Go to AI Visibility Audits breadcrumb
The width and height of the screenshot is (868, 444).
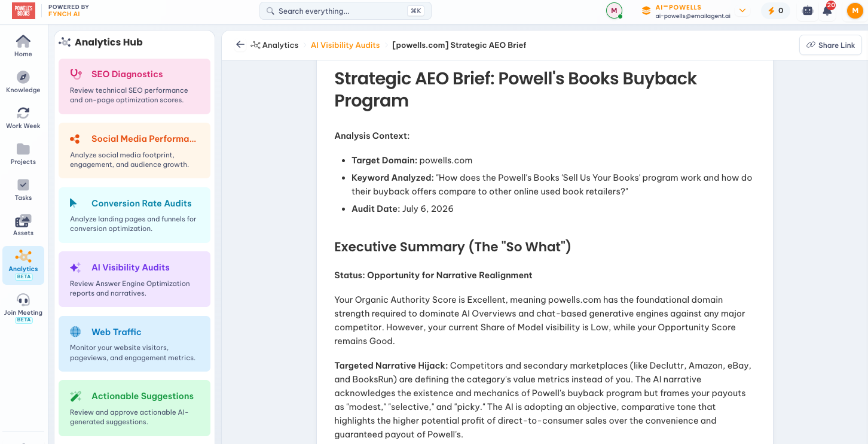pyautogui.click(x=345, y=45)
